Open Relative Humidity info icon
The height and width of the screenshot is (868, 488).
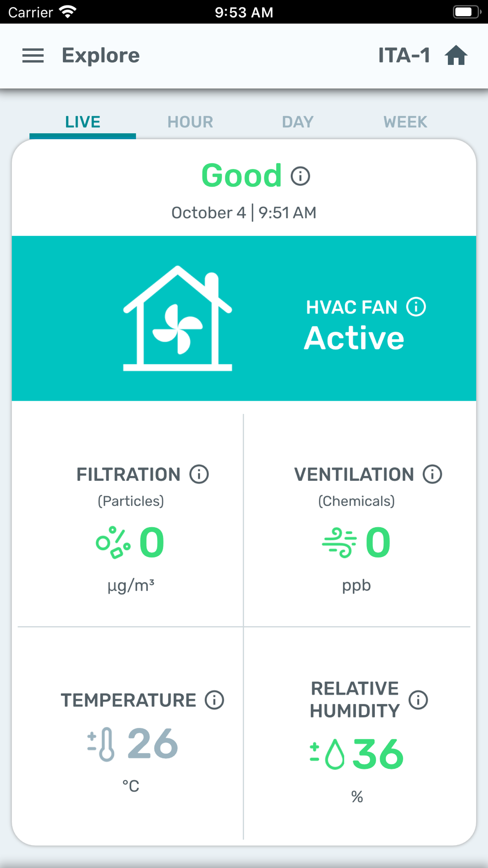418,700
